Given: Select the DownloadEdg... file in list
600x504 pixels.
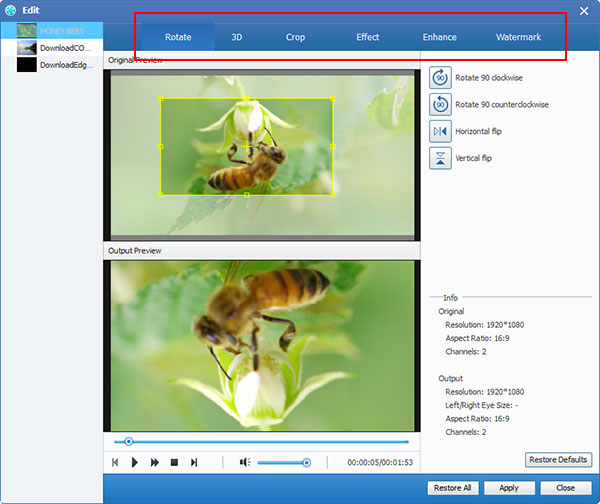Looking at the screenshot, I should 52,65.
